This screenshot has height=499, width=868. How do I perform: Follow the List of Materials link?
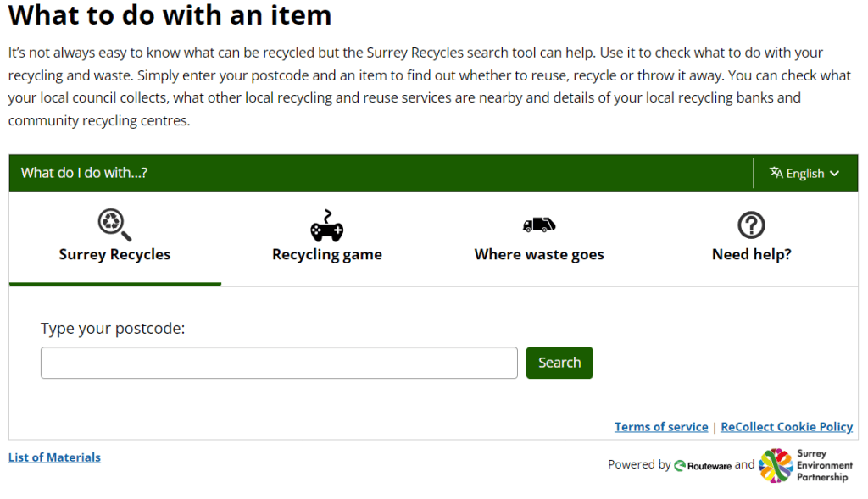[x=54, y=457]
